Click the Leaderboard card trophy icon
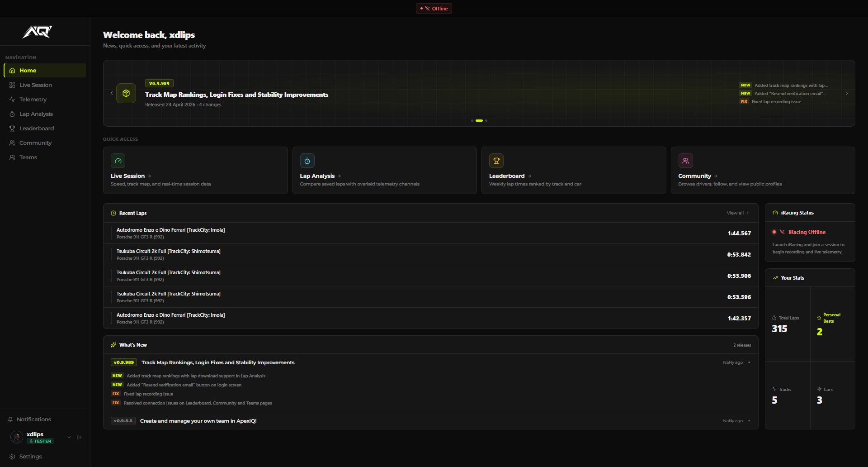The width and height of the screenshot is (868, 467). coord(496,161)
